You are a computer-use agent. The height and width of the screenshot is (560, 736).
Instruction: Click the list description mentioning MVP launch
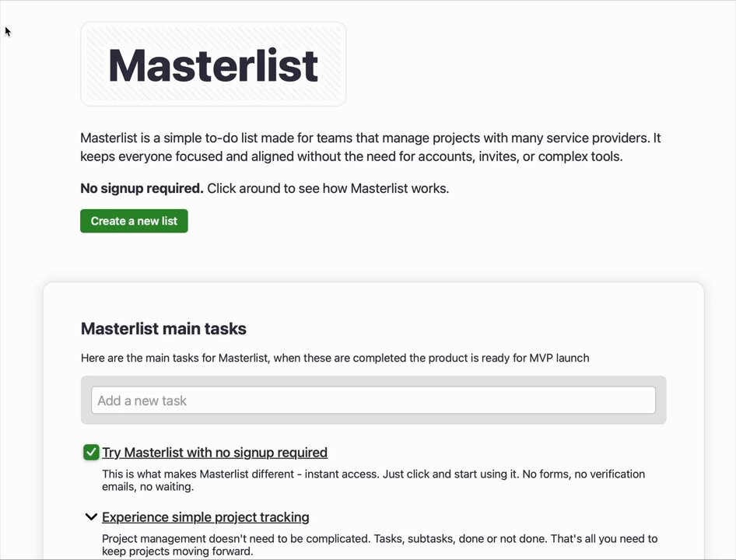(335, 358)
